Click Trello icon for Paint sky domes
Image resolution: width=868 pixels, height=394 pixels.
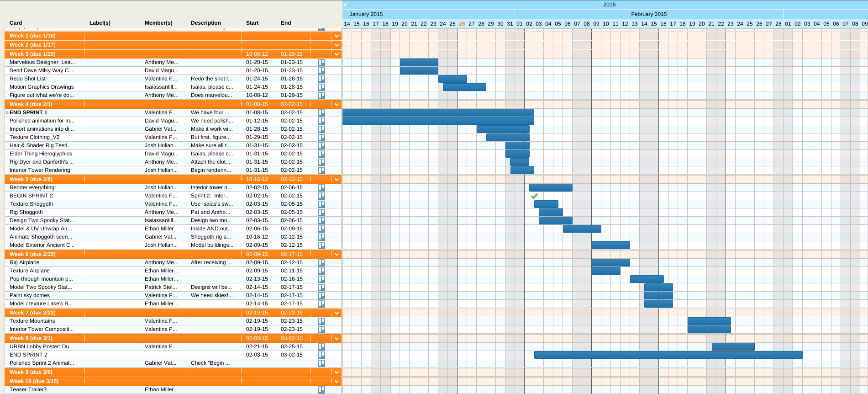coord(321,296)
